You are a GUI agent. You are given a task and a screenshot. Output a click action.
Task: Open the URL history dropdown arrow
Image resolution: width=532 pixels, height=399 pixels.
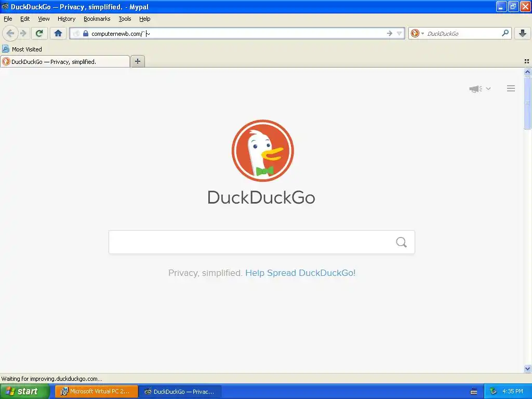[x=400, y=33]
